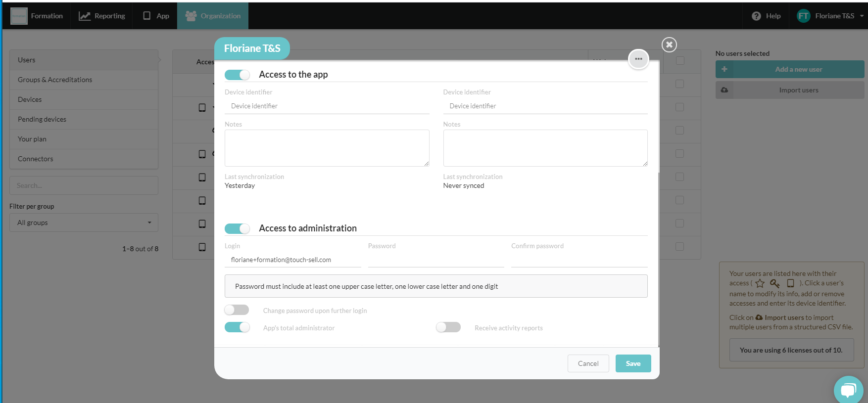Click the 'No users selected' label

(742, 53)
